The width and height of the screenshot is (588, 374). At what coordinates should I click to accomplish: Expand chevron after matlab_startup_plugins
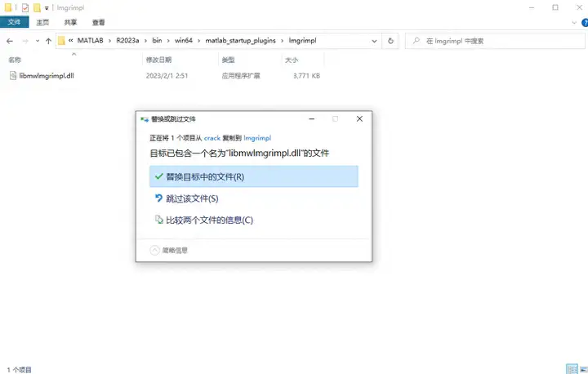tap(282, 41)
